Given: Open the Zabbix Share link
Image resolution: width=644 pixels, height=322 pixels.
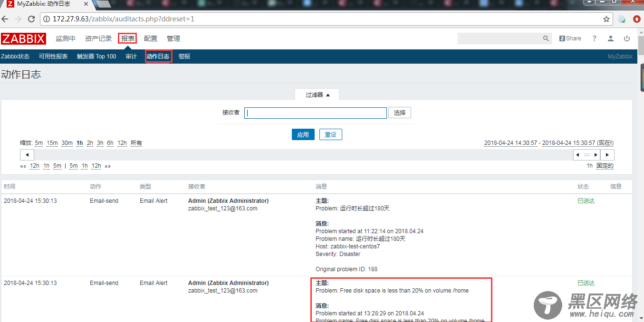Looking at the screenshot, I should 570,38.
